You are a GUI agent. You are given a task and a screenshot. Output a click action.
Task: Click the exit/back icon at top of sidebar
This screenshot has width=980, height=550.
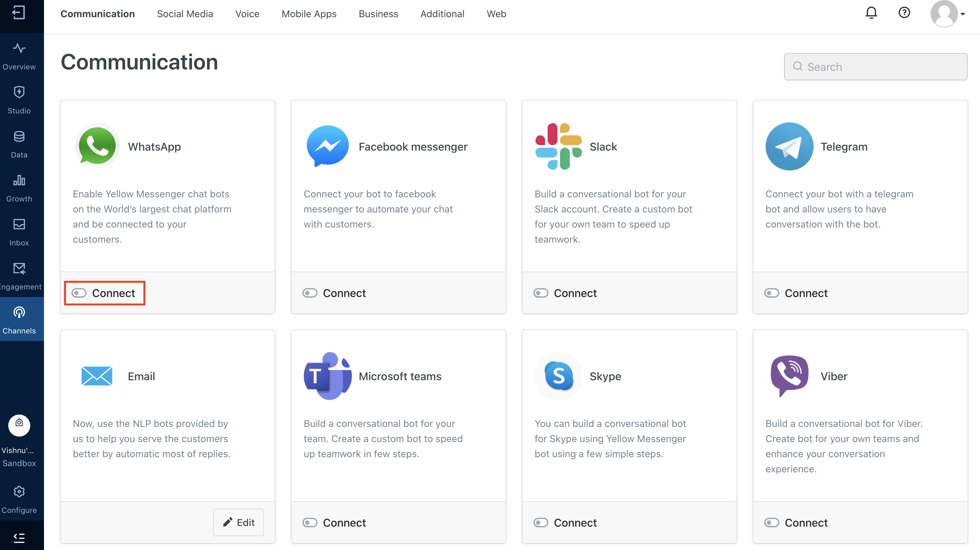[x=19, y=13]
